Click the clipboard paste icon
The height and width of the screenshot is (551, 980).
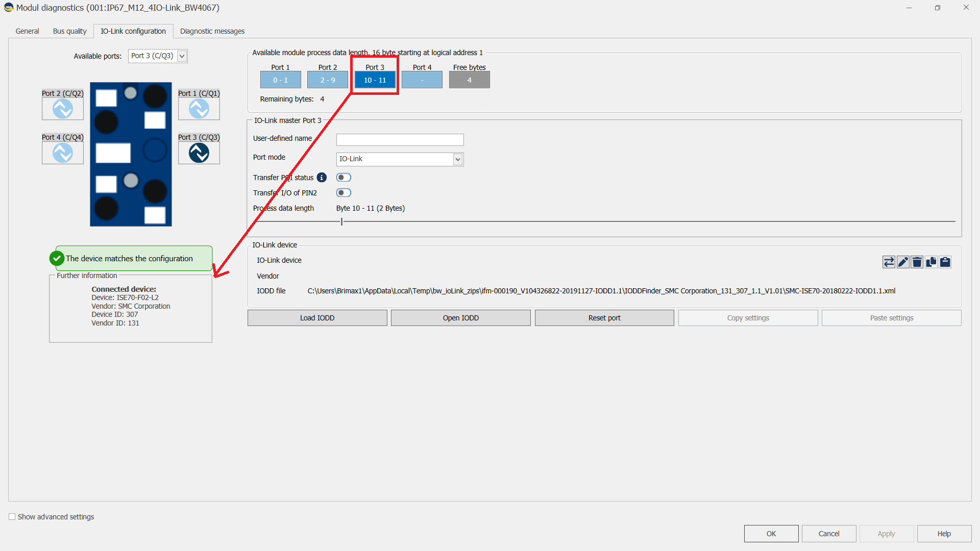coord(945,262)
